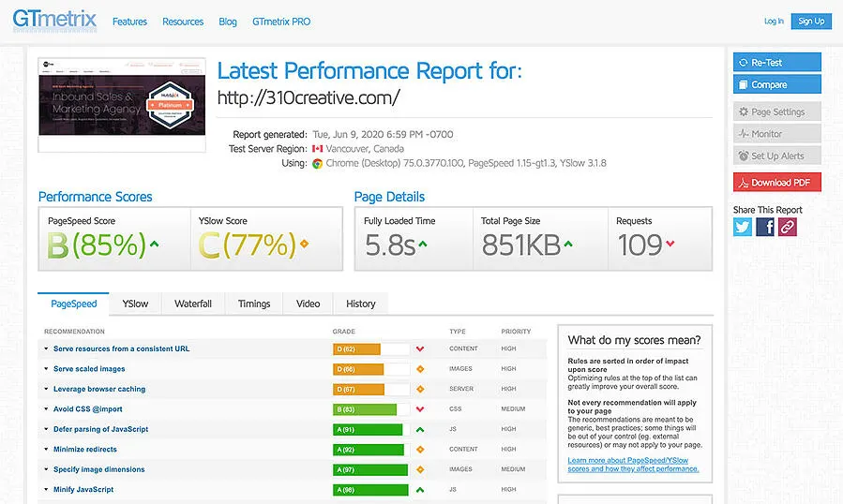
Task: Download the report as PDF
Action: coord(776,182)
